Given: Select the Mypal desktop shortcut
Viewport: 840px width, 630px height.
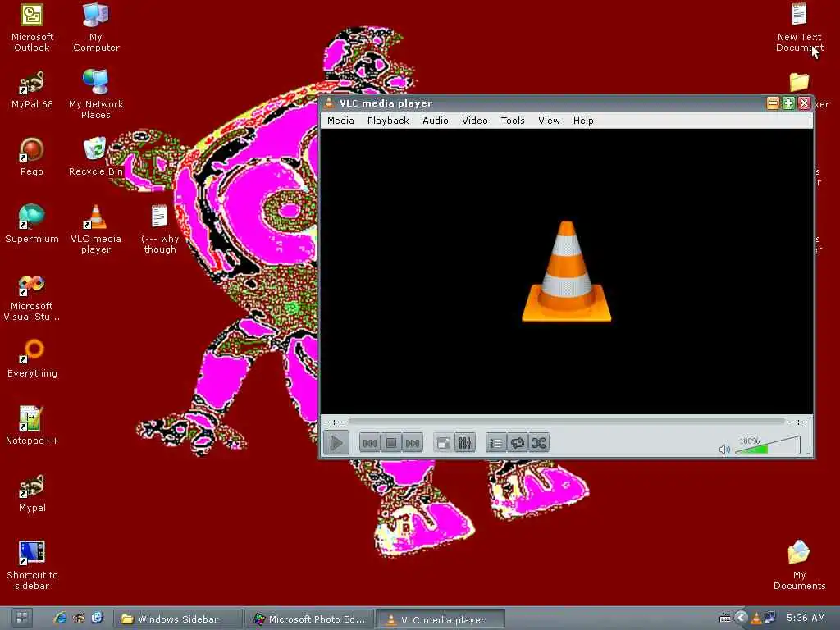Looking at the screenshot, I should pyautogui.click(x=32, y=493).
